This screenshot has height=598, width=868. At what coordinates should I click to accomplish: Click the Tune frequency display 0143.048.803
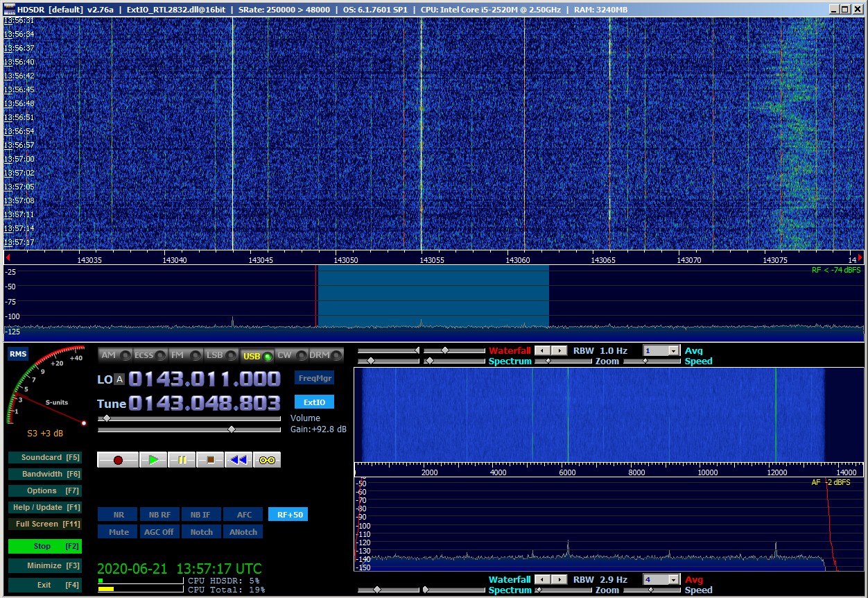pyautogui.click(x=205, y=403)
